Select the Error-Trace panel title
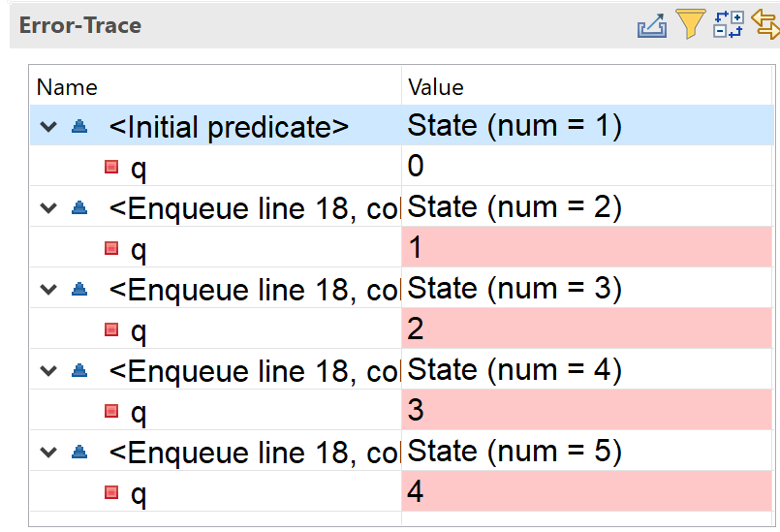Screen dimensions: 780x532 pyautogui.click(x=80, y=25)
